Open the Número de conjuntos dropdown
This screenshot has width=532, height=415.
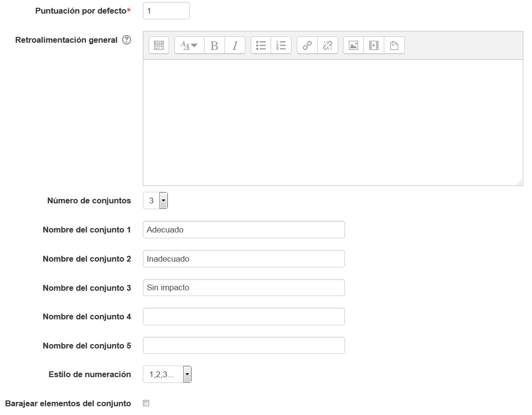pyautogui.click(x=155, y=200)
